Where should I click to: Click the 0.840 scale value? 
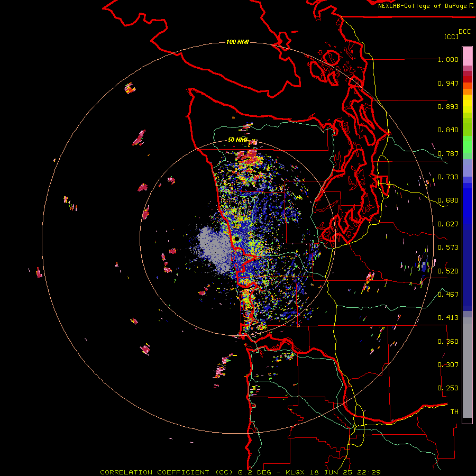pyautogui.click(x=448, y=130)
